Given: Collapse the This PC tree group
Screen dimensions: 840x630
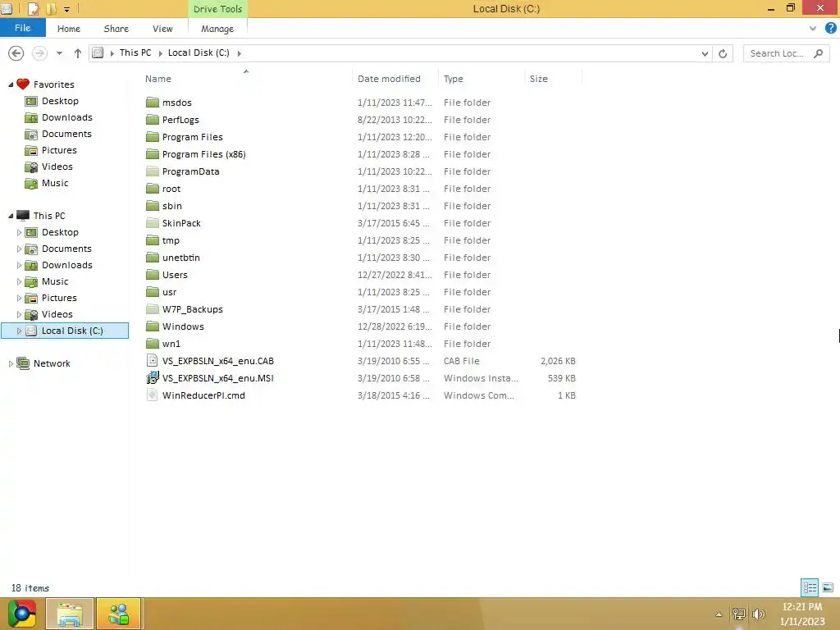Looking at the screenshot, I should (11, 216).
